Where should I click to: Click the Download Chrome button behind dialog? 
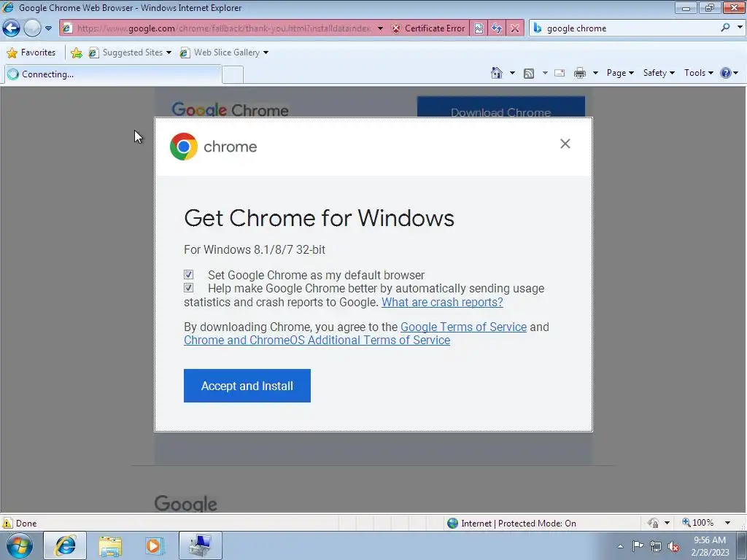(500, 108)
